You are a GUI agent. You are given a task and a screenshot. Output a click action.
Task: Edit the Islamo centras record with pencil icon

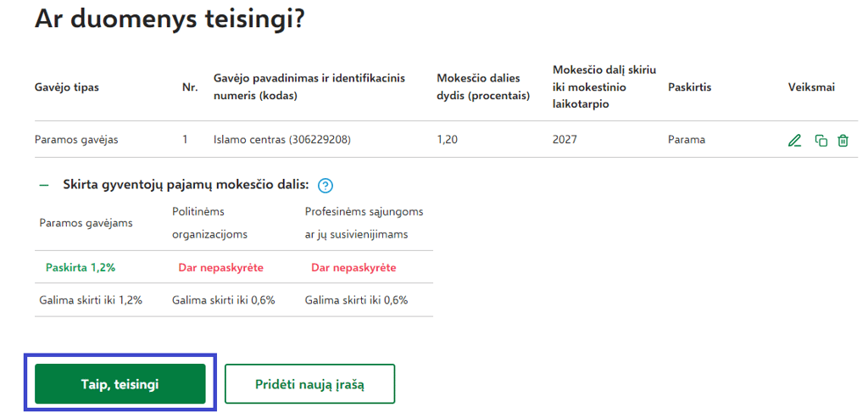(794, 141)
